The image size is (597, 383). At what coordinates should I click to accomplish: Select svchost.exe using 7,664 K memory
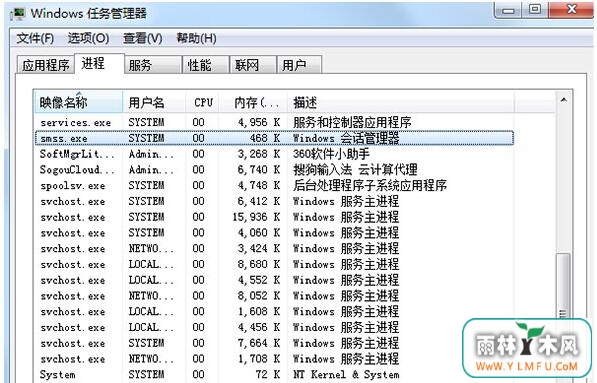274,343
